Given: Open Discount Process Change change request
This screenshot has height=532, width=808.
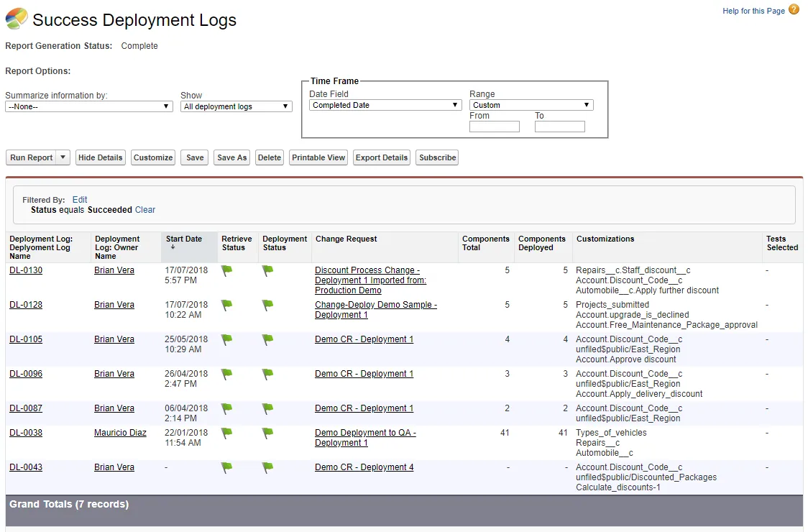Looking at the screenshot, I should [x=370, y=280].
